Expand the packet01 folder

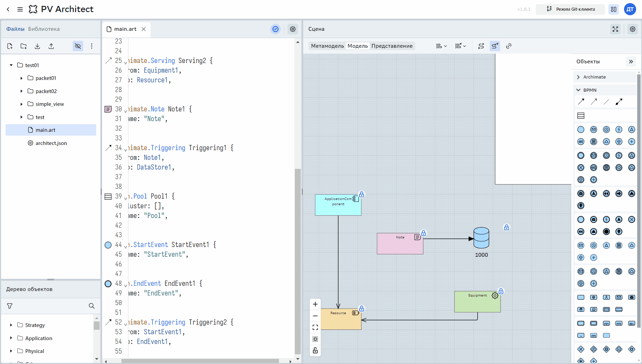[x=21, y=78]
